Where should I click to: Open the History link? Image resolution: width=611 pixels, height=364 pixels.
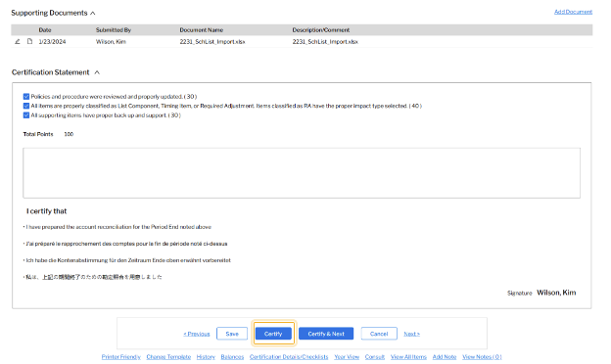tap(206, 357)
